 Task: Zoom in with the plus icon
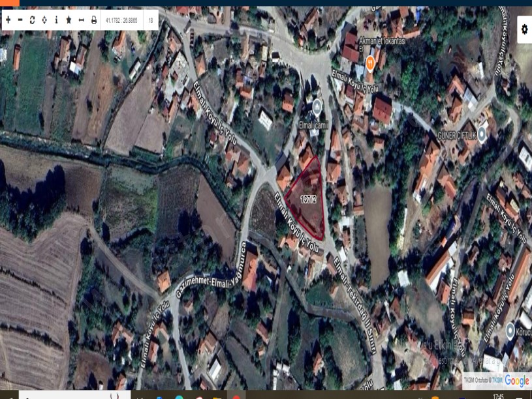[8, 20]
